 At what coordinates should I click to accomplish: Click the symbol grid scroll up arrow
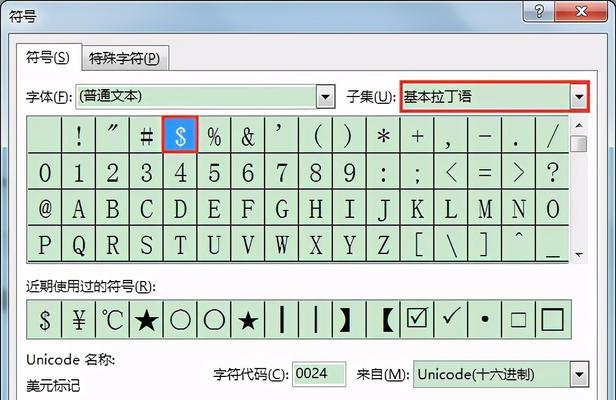coord(579,125)
